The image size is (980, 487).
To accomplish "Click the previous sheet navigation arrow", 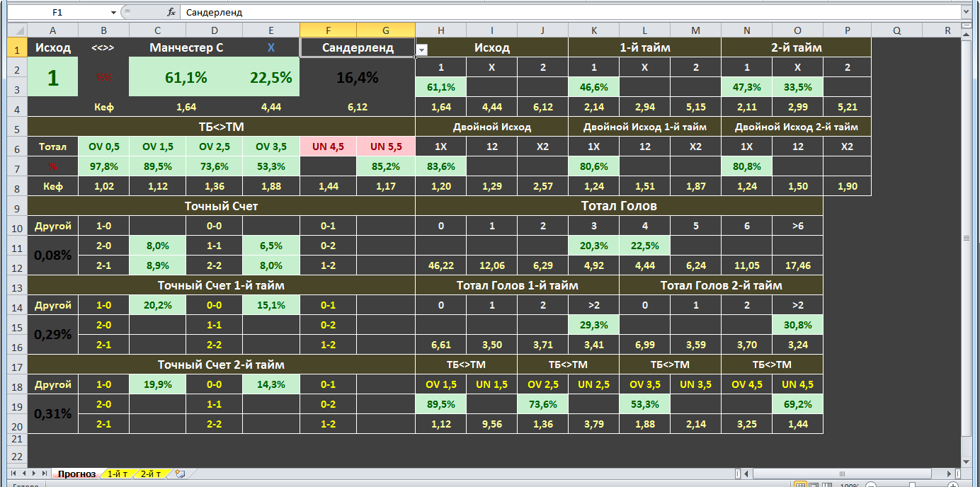I will 25,473.
